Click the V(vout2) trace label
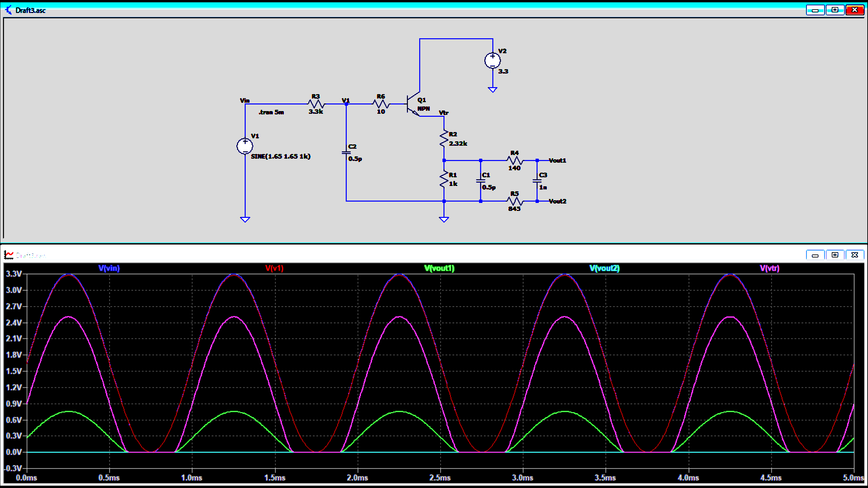868x488 pixels. coord(604,268)
